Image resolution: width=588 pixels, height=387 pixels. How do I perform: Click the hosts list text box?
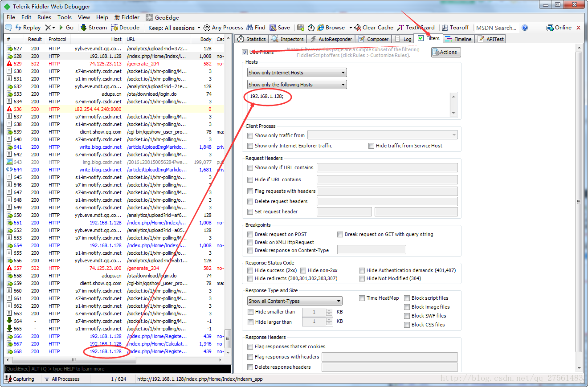pyautogui.click(x=352, y=105)
